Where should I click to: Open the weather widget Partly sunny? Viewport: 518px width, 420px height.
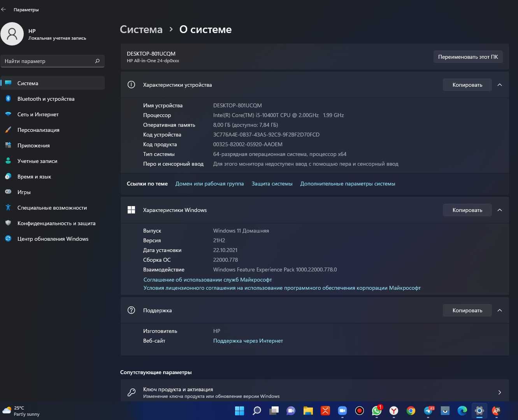(x=21, y=411)
